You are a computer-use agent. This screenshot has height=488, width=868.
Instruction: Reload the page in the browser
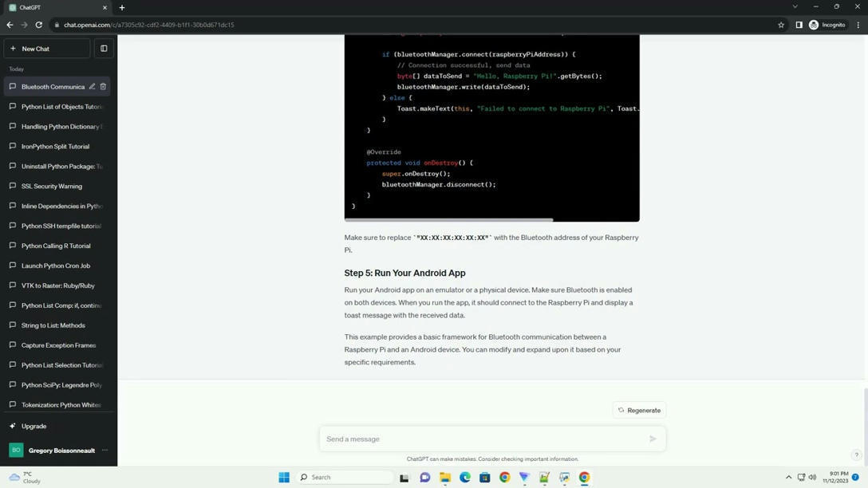38,25
